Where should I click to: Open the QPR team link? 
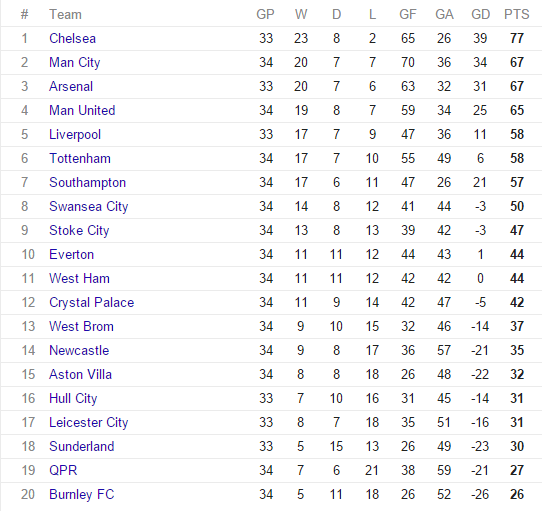[63, 471]
